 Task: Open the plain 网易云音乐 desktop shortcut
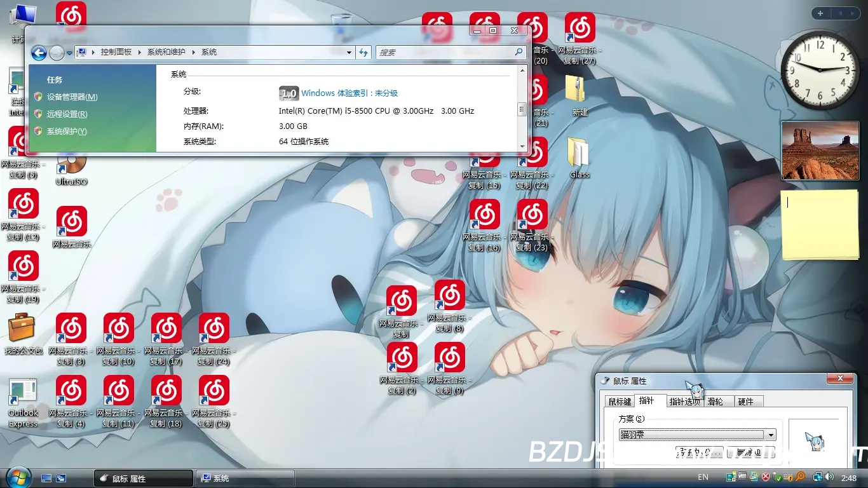point(71,227)
